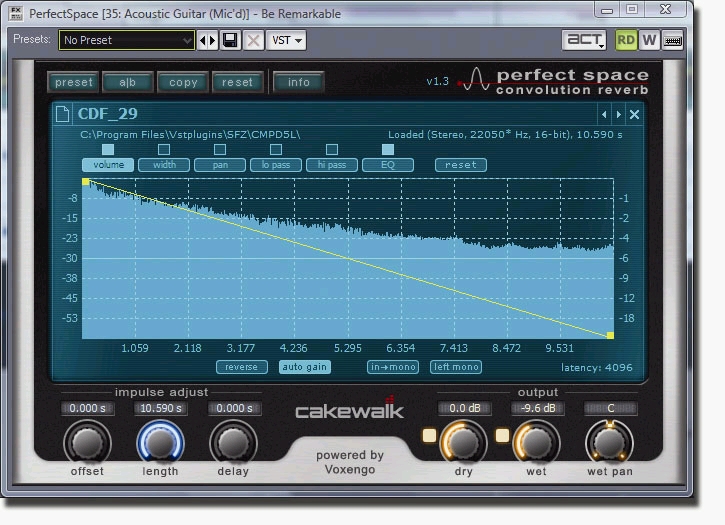725x525 pixels.
Task: Click the dry level value 0.0 dB
Action: point(464,408)
